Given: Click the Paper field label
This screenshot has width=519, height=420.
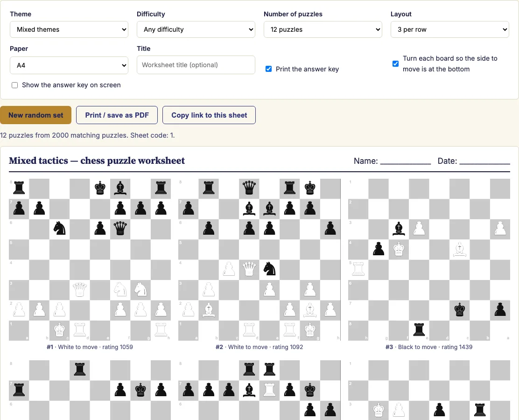Looking at the screenshot, I should 19,49.
